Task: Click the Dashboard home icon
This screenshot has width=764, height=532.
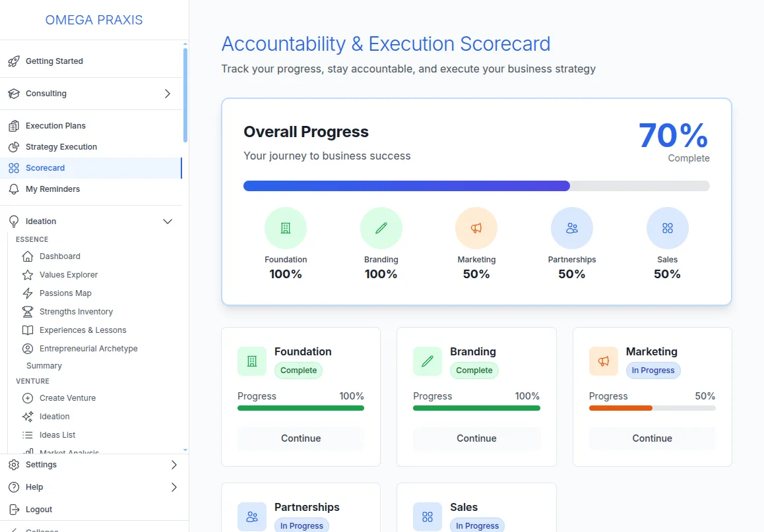Action: coord(28,256)
